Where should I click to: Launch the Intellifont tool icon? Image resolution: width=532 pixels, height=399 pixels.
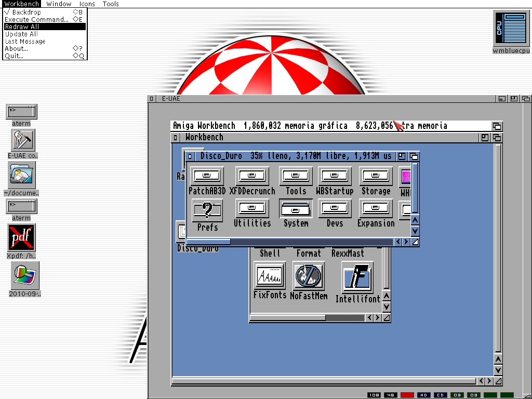[x=357, y=277]
